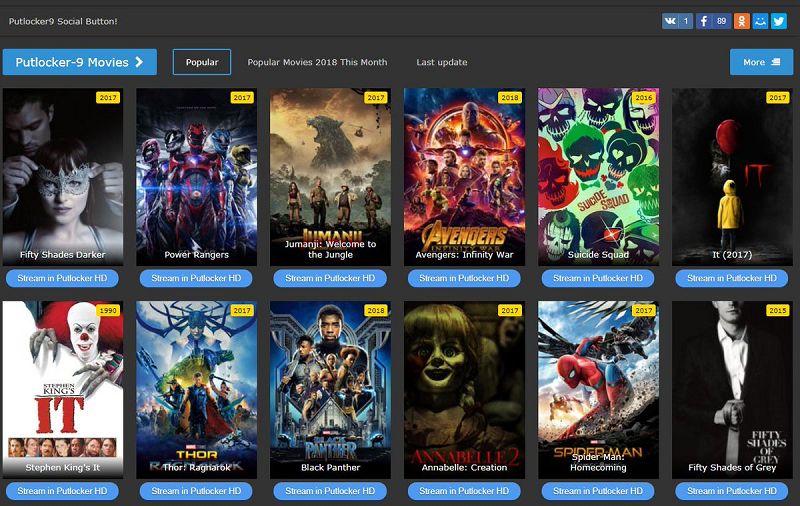Image resolution: width=800 pixels, height=506 pixels.
Task: Stream Fifty Shades Darker in Putlocker HD
Action: point(62,278)
